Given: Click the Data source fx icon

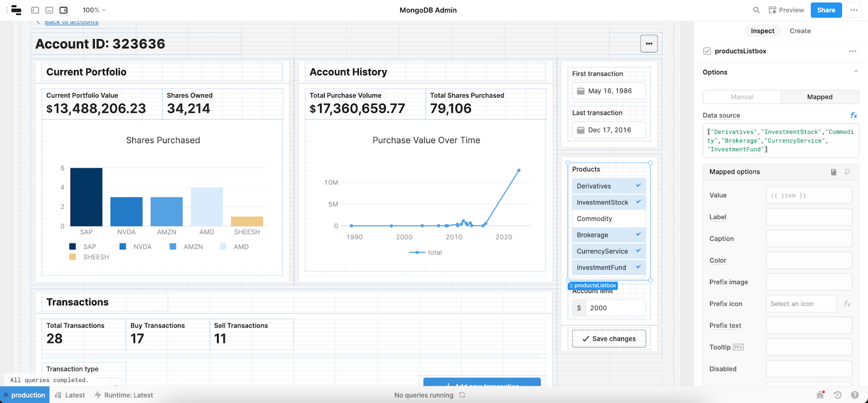Looking at the screenshot, I should pos(853,115).
